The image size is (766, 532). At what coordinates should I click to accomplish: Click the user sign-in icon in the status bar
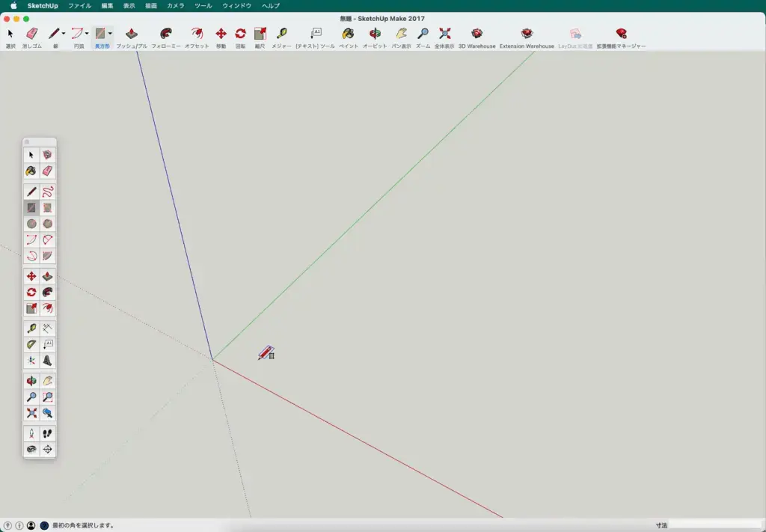(31, 526)
